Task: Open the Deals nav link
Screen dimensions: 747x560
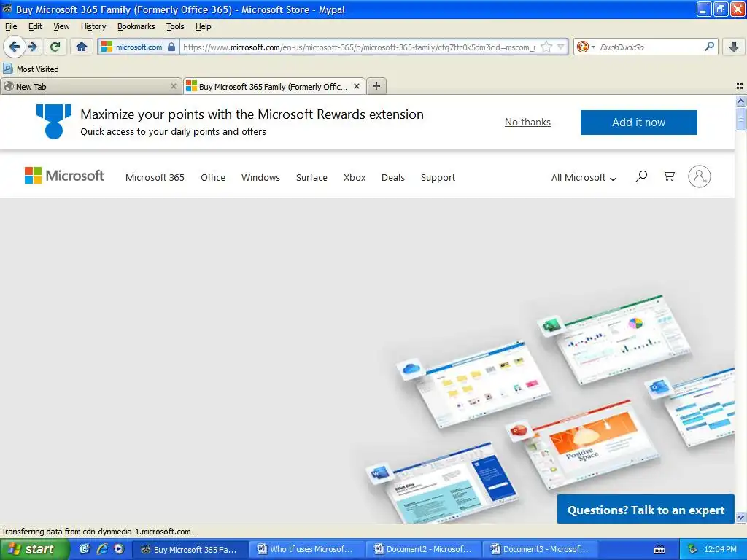Action: [x=393, y=178]
